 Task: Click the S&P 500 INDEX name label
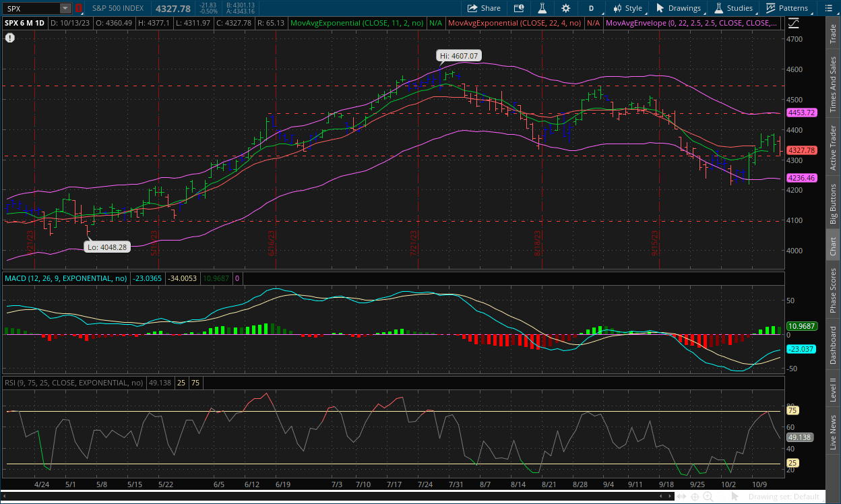pyautogui.click(x=118, y=8)
